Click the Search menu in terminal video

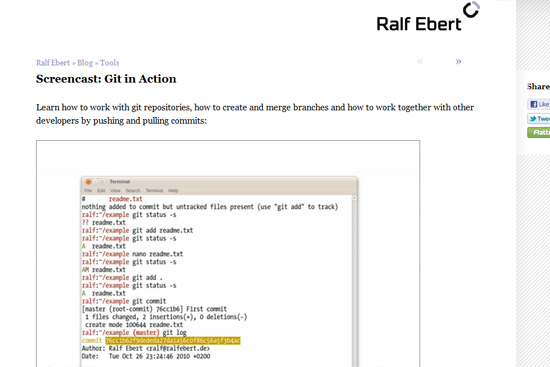[133, 191]
